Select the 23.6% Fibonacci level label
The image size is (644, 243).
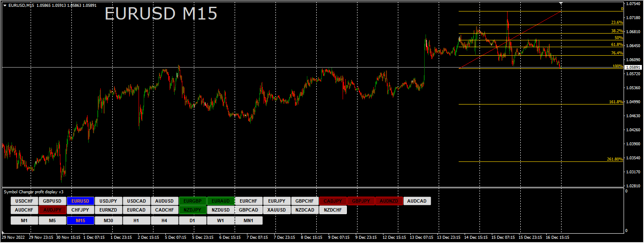[617, 22]
